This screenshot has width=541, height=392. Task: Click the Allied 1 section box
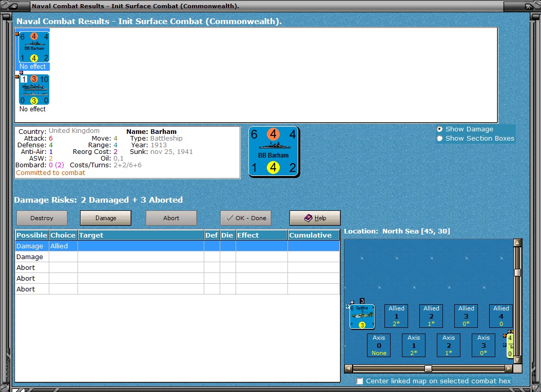point(396,316)
